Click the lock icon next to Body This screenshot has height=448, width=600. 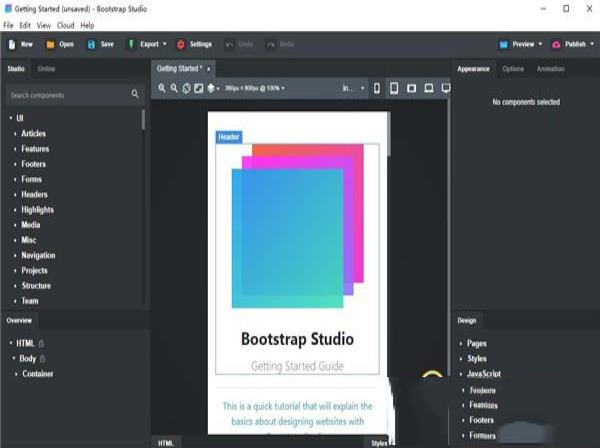coord(42,359)
